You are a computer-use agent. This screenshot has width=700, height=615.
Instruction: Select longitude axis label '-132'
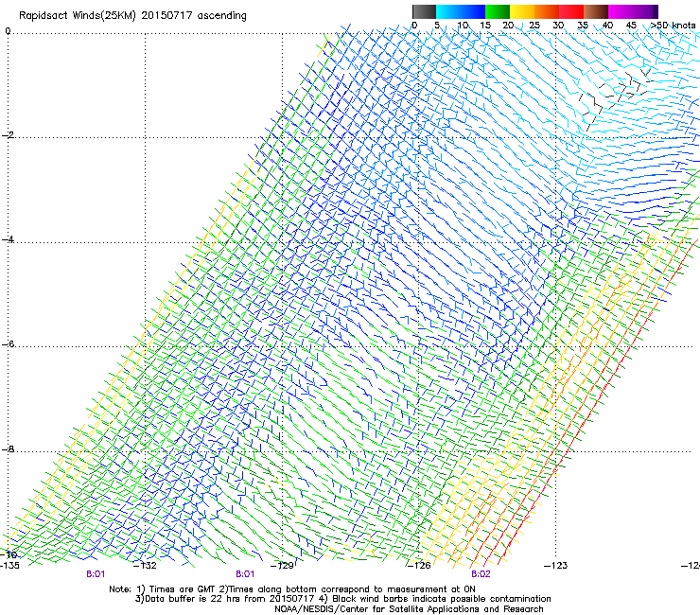pos(146,566)
